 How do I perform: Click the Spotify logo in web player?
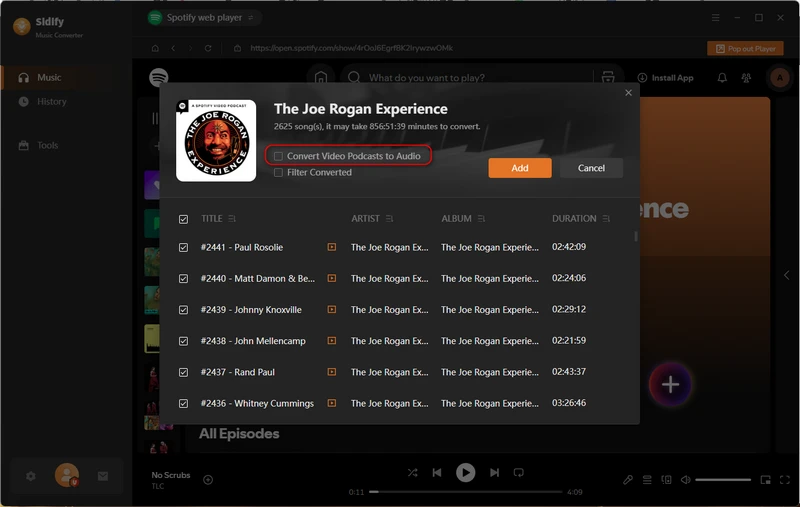coord(159,78)
